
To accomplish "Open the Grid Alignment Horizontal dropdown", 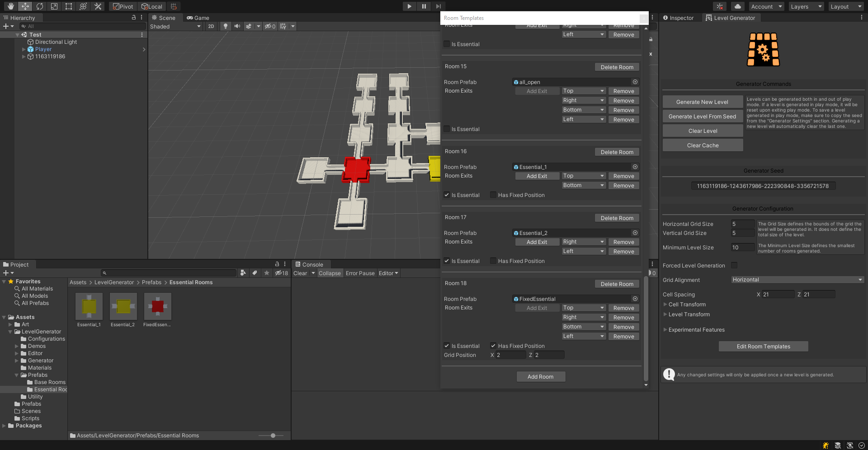I will click(x=797, y=280).
